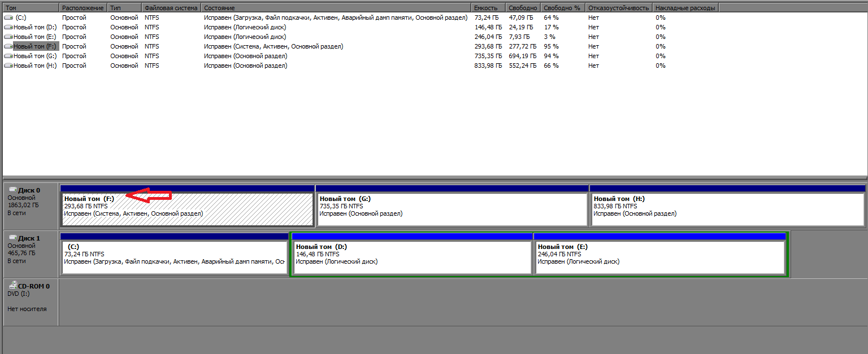Click the Диск 0 disk icon
This screenshot has height=354, width=868.
12,190
